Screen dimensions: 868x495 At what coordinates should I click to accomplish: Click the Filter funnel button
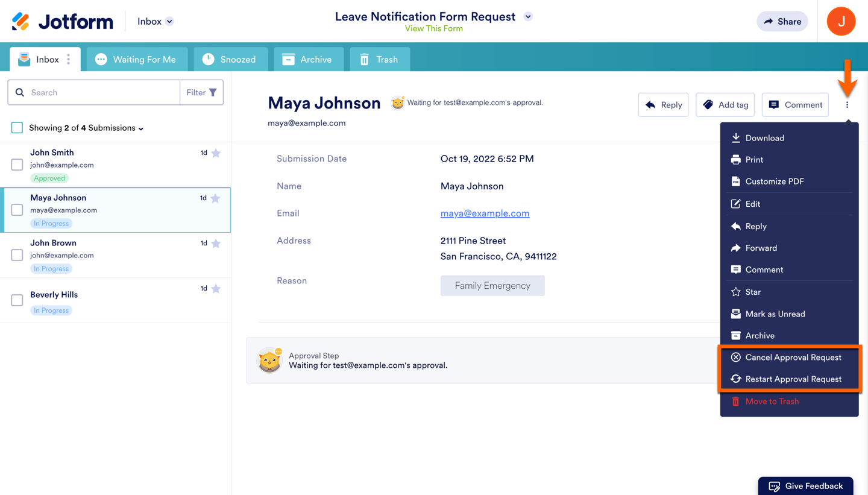click(201, 92)
